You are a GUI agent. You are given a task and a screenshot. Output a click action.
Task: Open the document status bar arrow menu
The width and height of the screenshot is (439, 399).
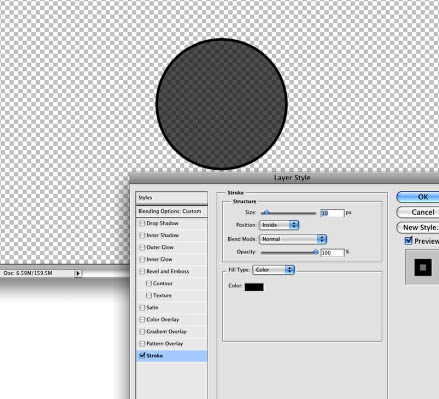tap(78, 273)
